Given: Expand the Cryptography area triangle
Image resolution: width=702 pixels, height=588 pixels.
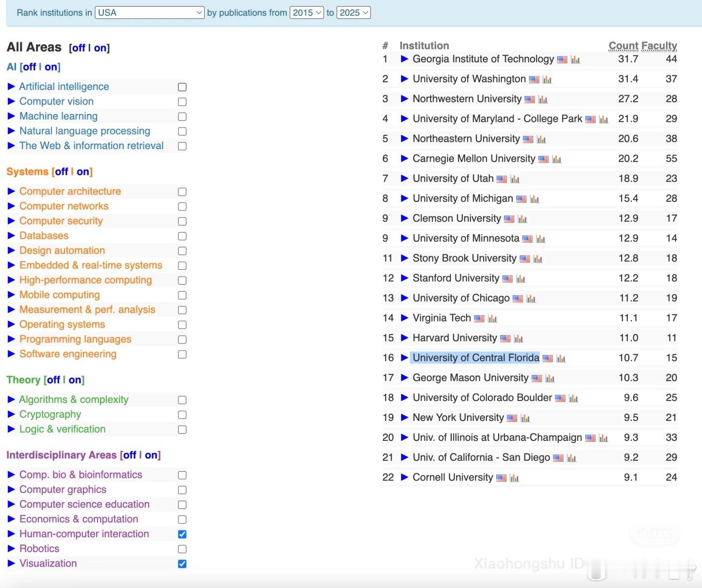Looking at the screenshot, I should [12, 415].
